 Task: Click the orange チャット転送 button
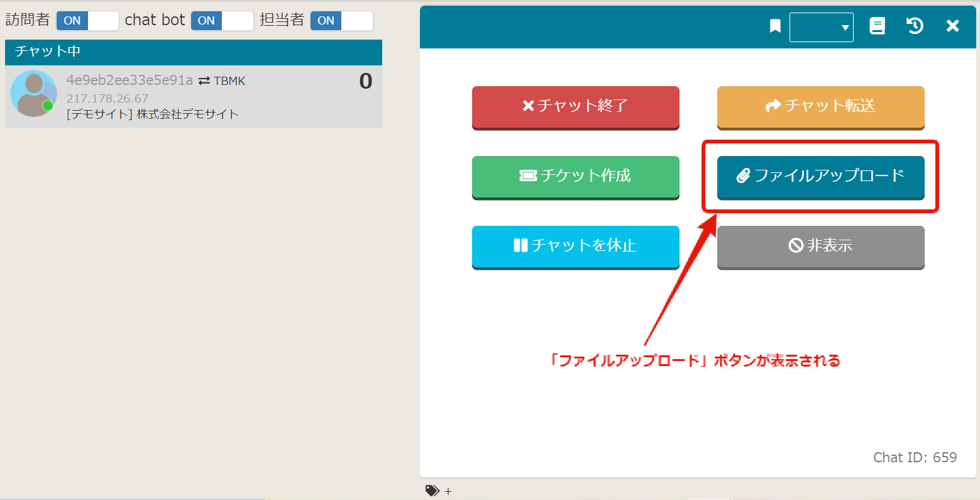(x=820, y=106)
